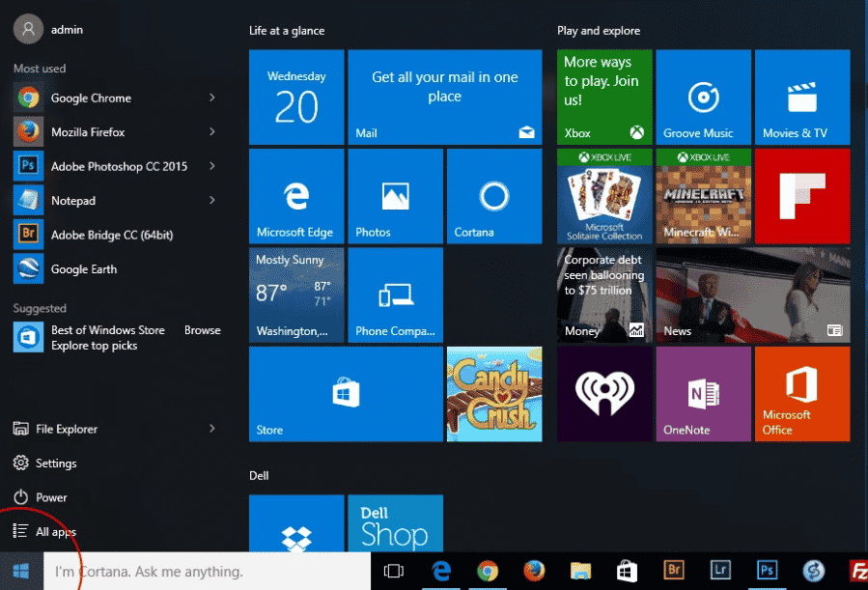Expand Google Chrome jump list arrow
This screenshot has width=868, height=590.
212,98
